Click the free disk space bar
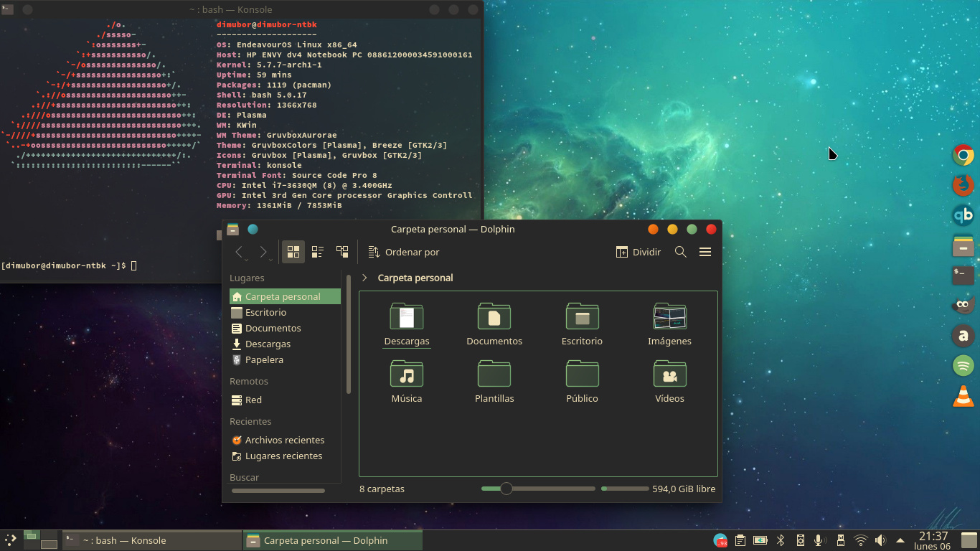This screenshot has height=551, width=980. [625, 489]
